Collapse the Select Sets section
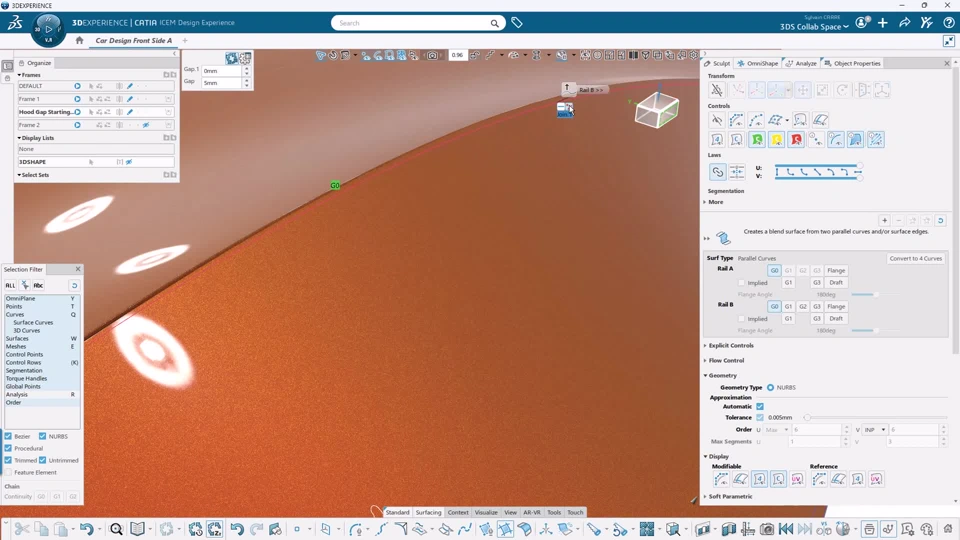Screen dimensions: 960x540 pos(19,175)
